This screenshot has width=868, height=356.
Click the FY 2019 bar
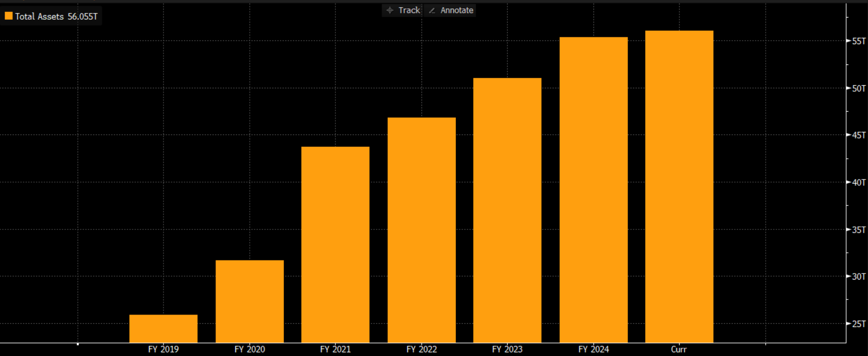[164, 328]
